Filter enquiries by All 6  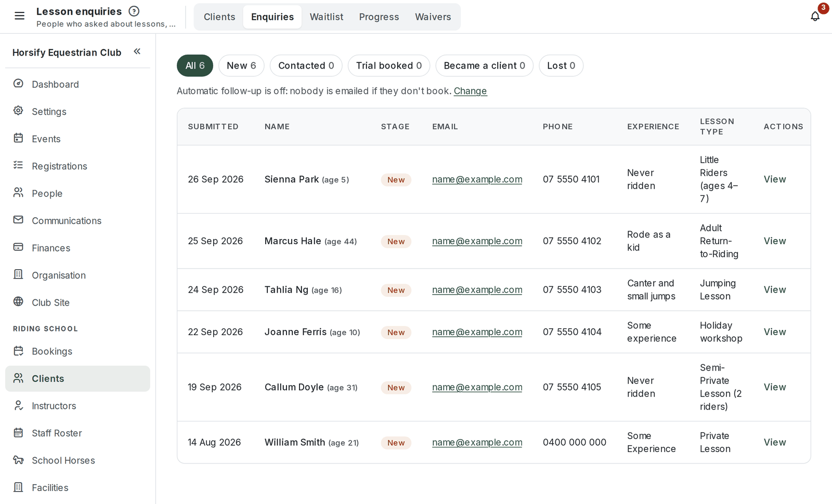coord(195,65)
